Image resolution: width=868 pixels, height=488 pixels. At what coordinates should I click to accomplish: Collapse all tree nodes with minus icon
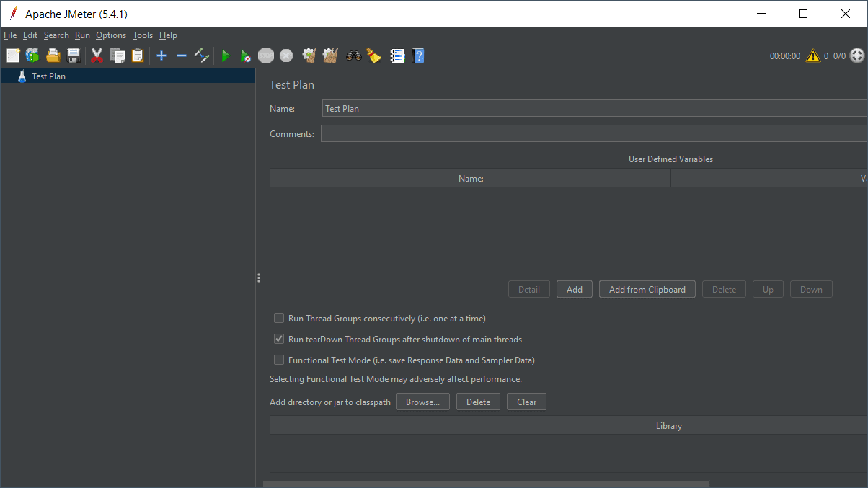click(182, 56)
